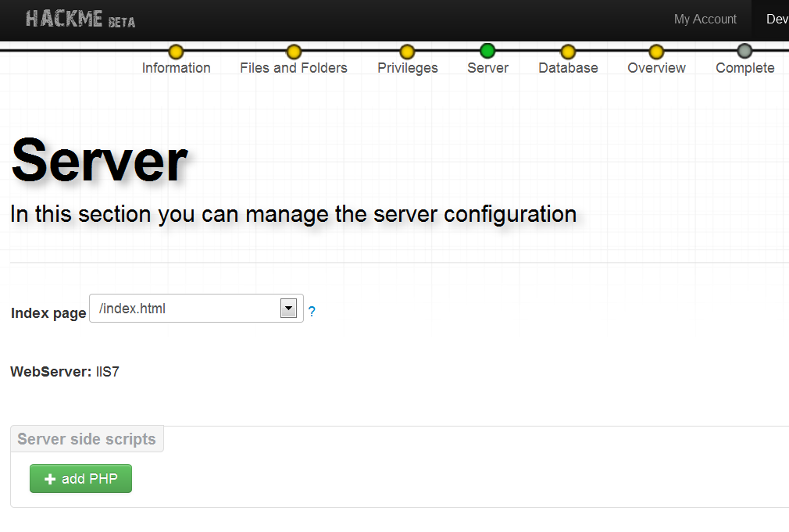
Task: Select the Server step label
Action: 487,68
